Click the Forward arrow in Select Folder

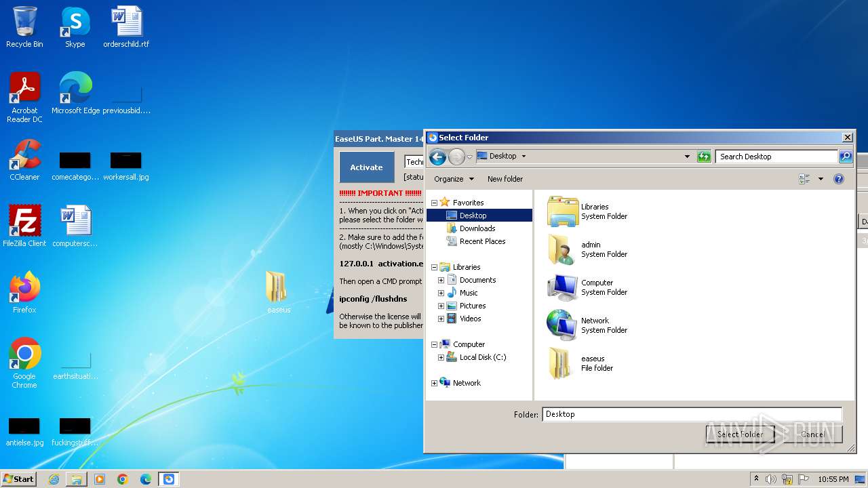(456, 157)
